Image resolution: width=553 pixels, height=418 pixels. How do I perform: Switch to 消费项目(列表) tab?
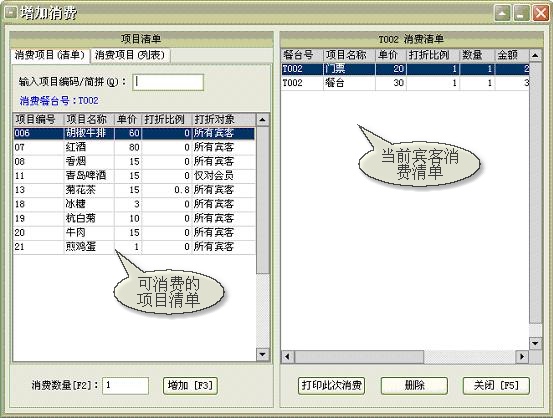pyautogui.click(x=130, y=55)
